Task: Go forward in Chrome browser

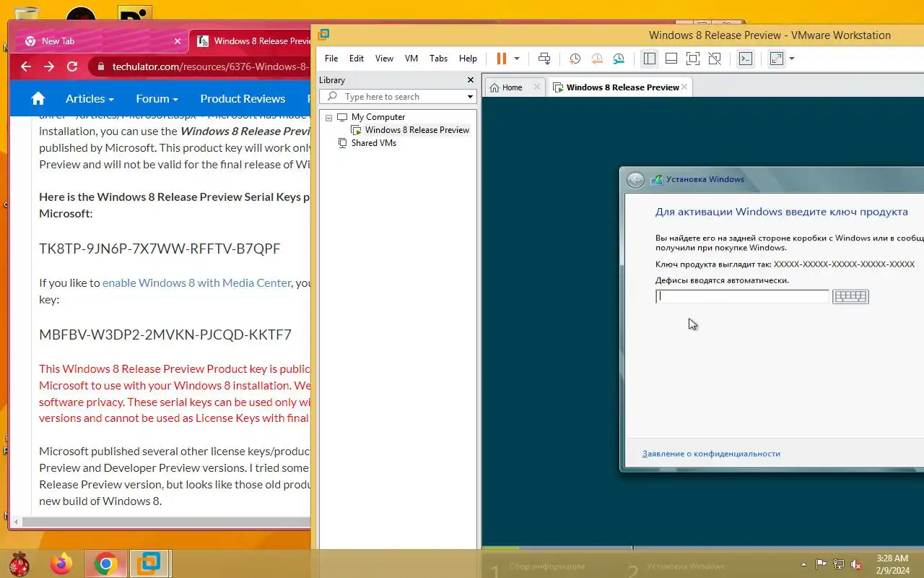Action: tap(49, 66)
